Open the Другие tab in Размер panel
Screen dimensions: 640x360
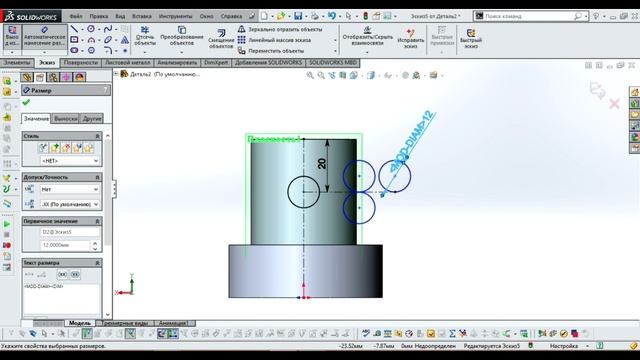[92, 118]
